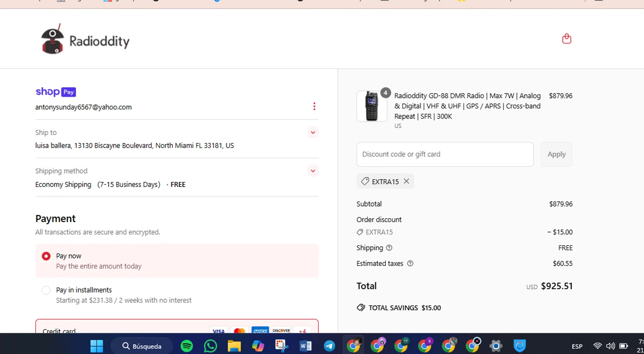Image resolution: width=644 pixels, height=354 pixels.
Task: Show estimated taxes help icon
Action: (x=410, y=263)
